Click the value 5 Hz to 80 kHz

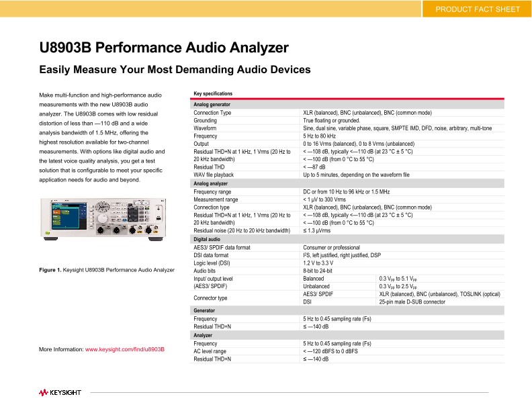[319, 136]
